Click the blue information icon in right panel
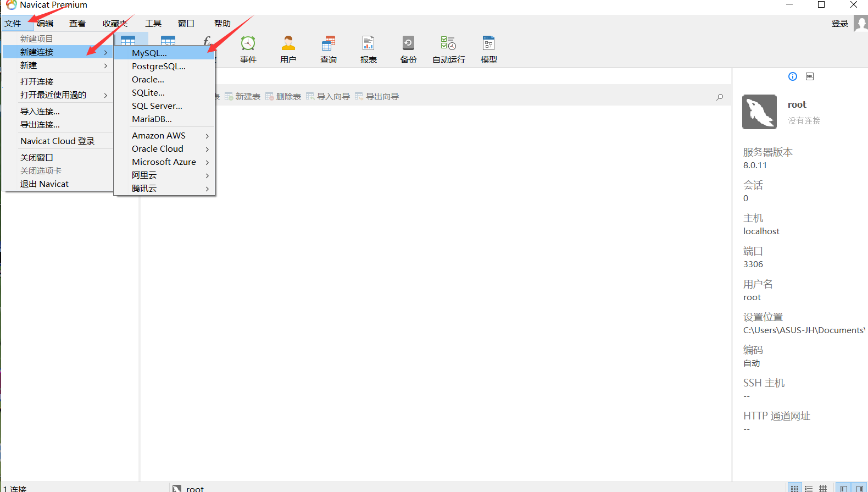Screen dimensions: 868x492 click(793, 76)
